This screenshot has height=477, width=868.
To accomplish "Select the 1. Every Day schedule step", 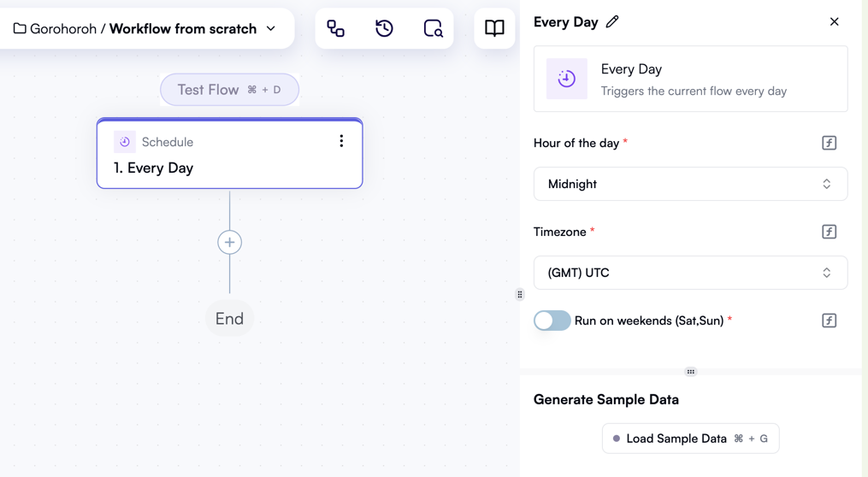I will [230, 153].
